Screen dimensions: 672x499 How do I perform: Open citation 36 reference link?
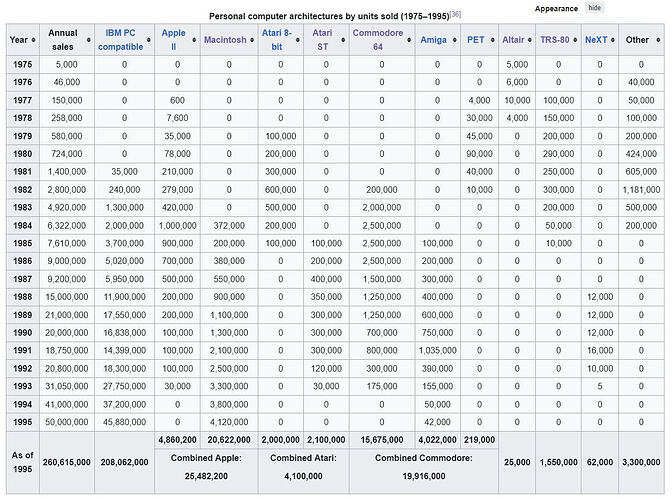pyautogui.click(x=455, y=14)
